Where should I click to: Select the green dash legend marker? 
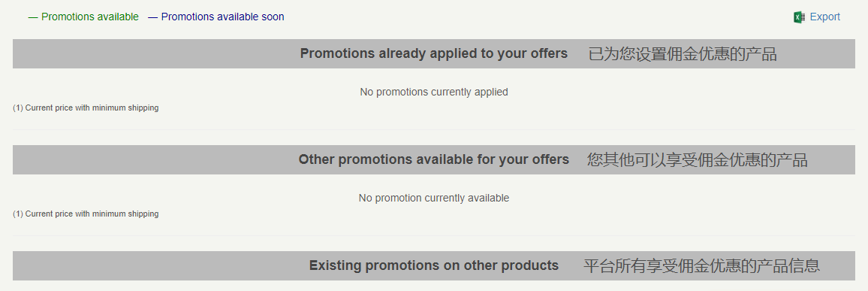(32, 17)
